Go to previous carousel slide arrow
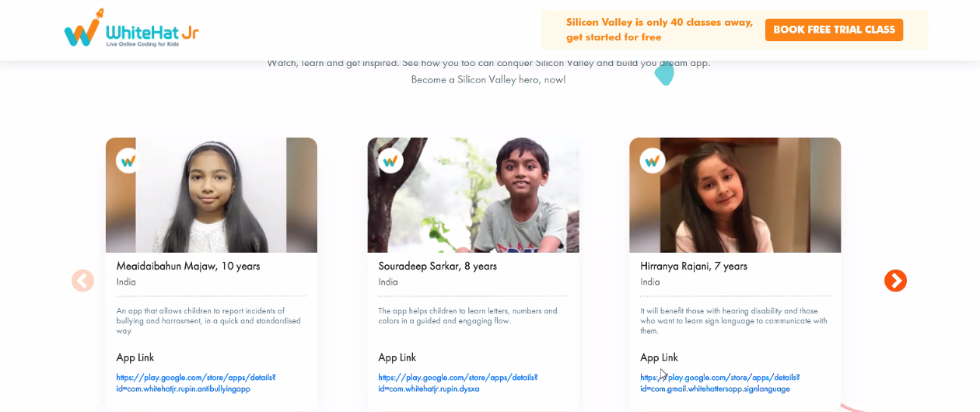Viewport: 980px width, 412px height. (83, 281)
